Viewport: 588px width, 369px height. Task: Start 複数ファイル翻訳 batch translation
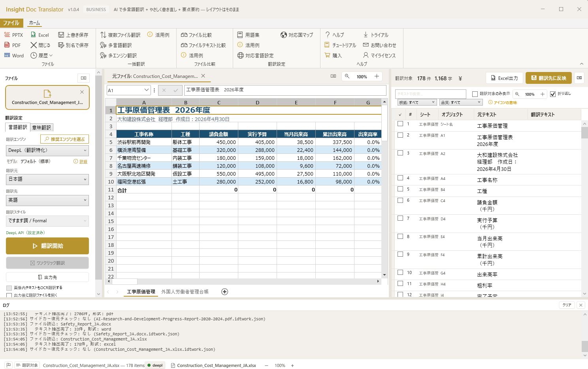pyautogui.click(x=120, y=35)
